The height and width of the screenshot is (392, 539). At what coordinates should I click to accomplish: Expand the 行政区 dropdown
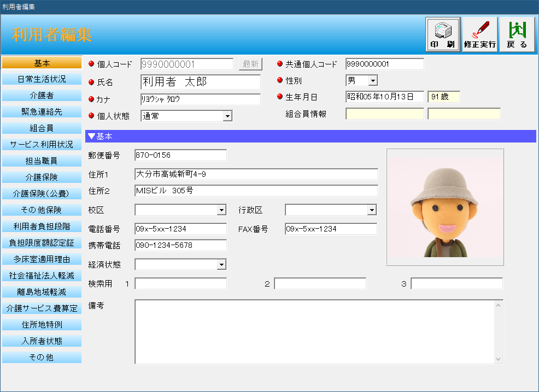[372, 210]
